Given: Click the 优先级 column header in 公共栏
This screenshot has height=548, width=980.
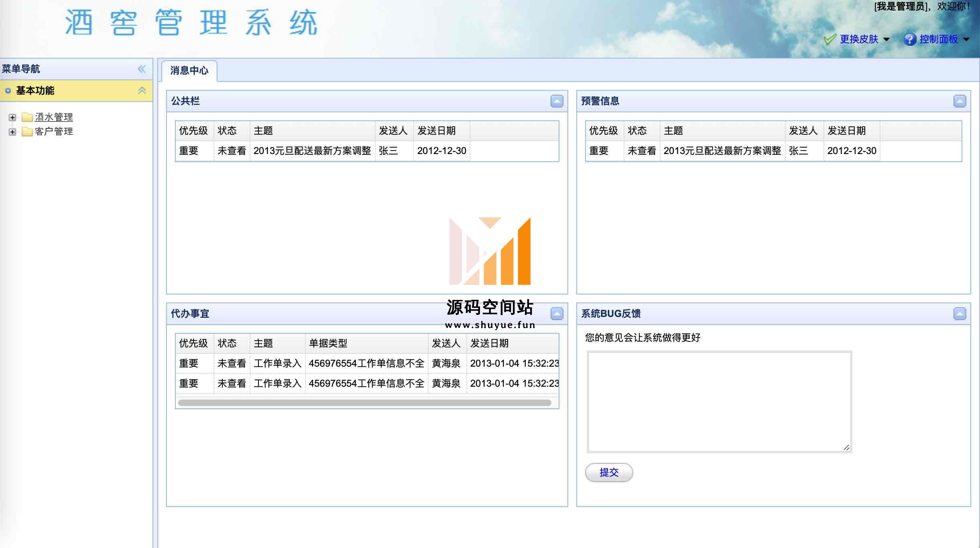Looking at the screenshot, I should 195,131.
